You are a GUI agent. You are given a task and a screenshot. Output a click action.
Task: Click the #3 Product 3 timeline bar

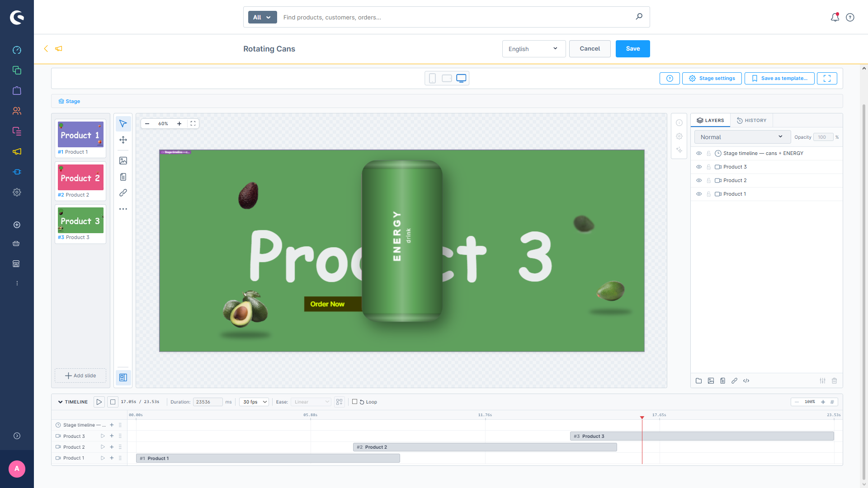click(x=702, y=436)
